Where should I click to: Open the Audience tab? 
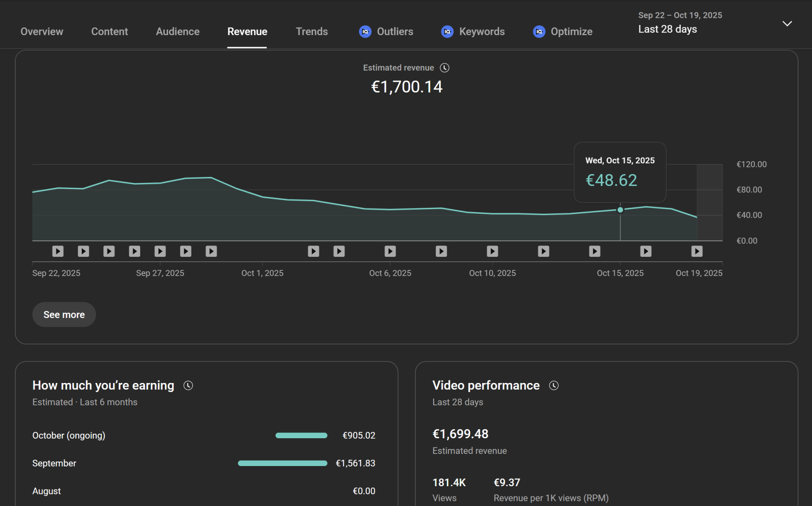(177, 31)
